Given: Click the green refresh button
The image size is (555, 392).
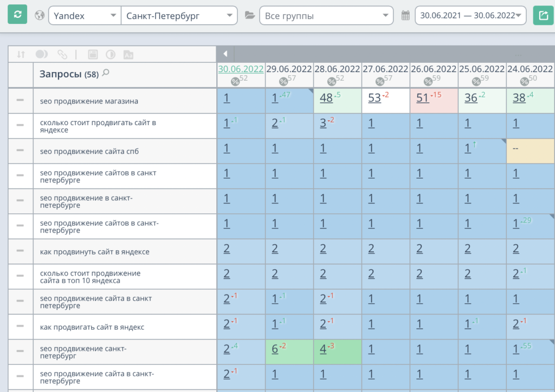Looking at the screenshot, I should point(17,15).
